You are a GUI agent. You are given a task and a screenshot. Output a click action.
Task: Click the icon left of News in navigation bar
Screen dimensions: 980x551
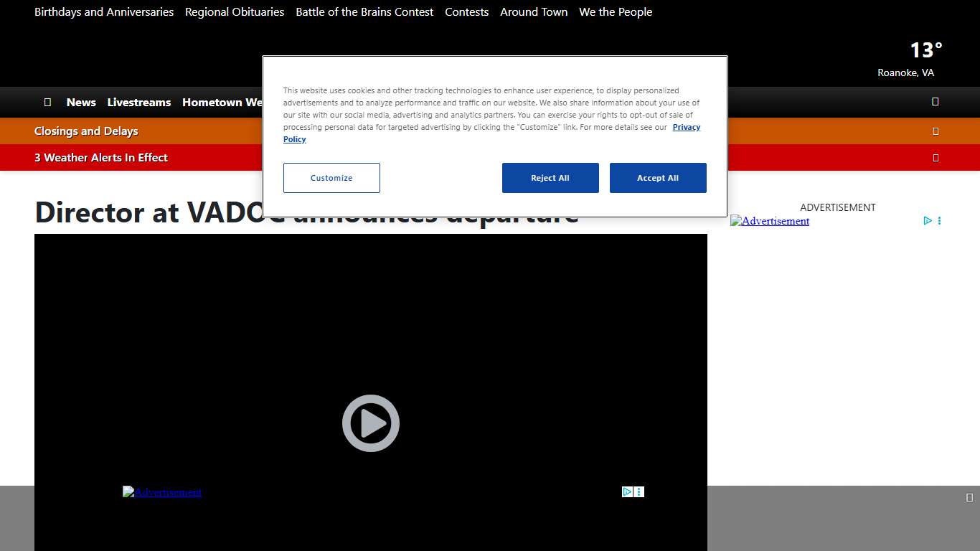tap(47, 103)
